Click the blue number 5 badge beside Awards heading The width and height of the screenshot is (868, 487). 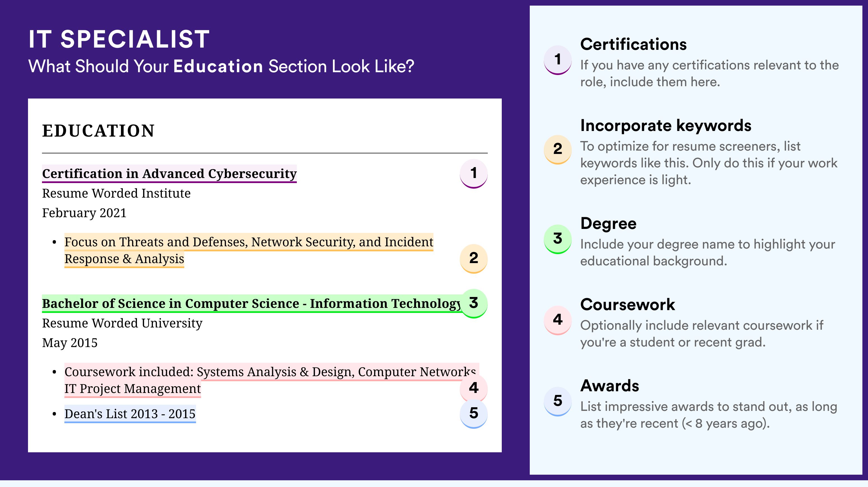pyautogui.click(x=558, y=401)
